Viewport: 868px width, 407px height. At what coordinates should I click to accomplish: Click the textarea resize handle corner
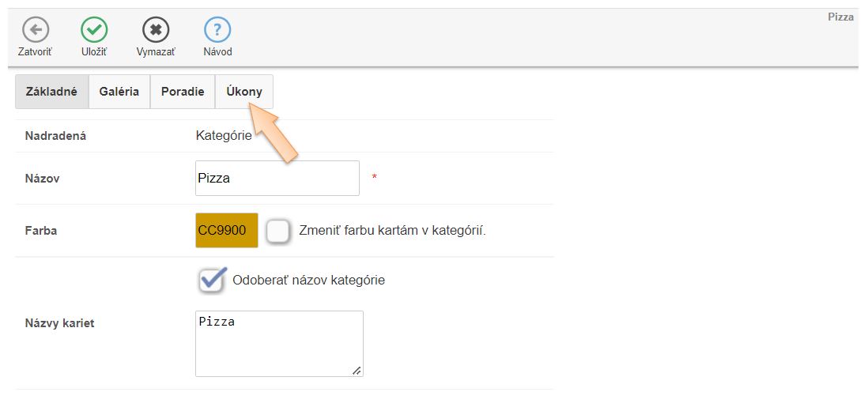point(357,371)
